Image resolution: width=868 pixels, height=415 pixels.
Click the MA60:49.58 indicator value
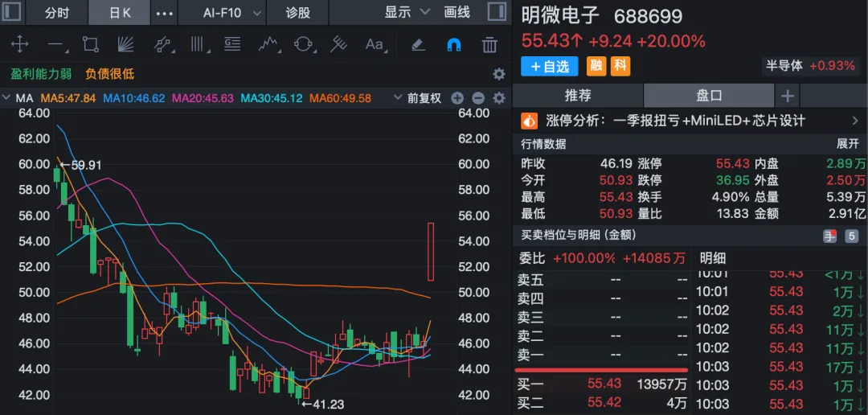[340, 99]
